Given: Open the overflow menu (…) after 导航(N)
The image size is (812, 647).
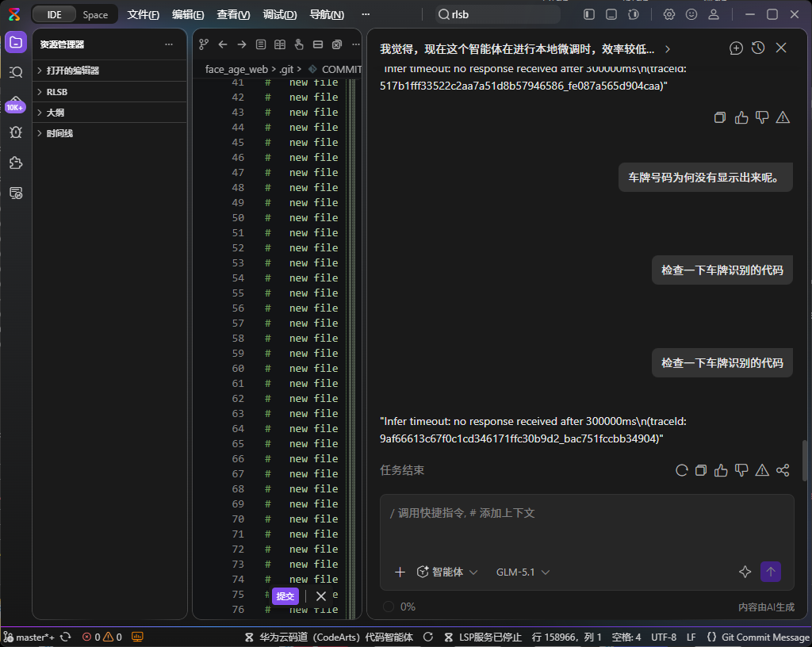Looking at the screenshot, I should coord(366,14).
